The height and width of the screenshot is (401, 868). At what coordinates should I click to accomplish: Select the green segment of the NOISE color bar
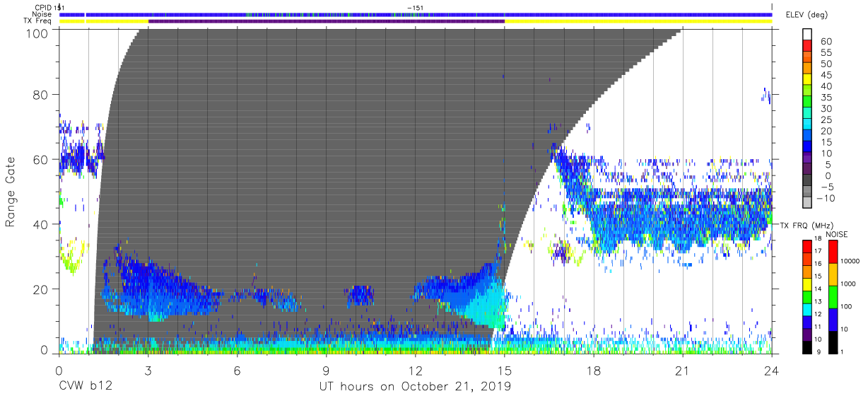pos(833,297)
